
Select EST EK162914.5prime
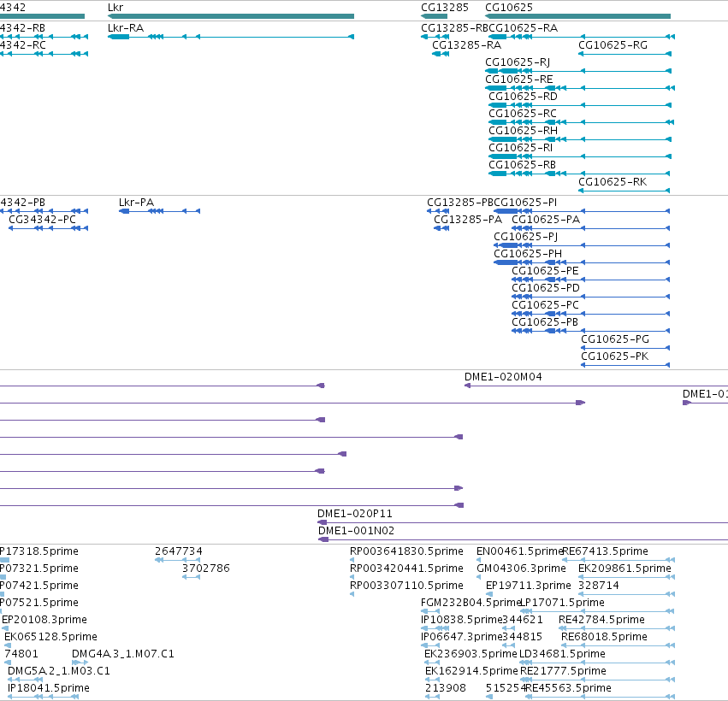coord(432,680)
